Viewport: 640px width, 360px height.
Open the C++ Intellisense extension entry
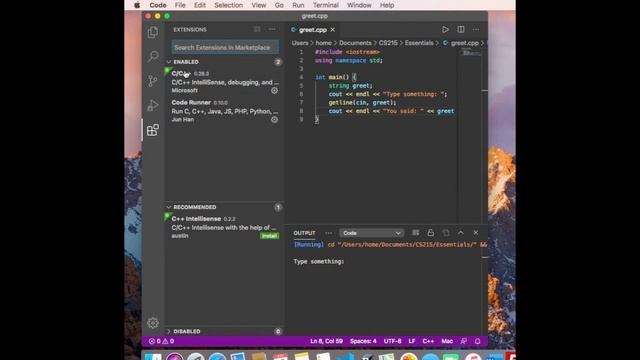click(x=224, y=227)
